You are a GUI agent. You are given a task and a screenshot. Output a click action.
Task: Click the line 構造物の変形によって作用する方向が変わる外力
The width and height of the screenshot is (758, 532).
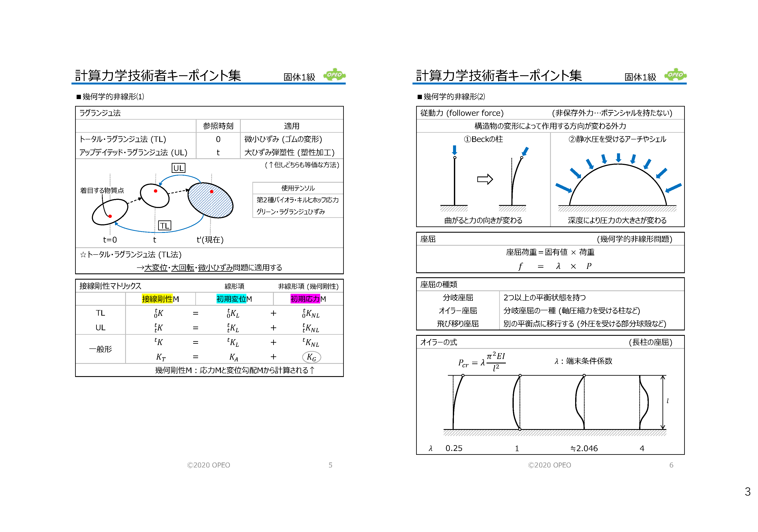[x=550, y=126]
